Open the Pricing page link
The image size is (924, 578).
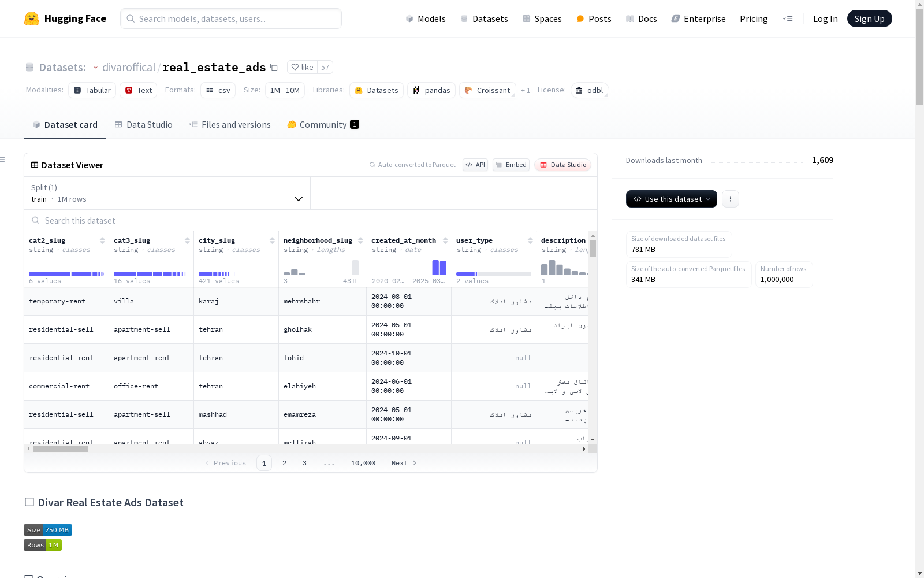[x=754, y=19]
